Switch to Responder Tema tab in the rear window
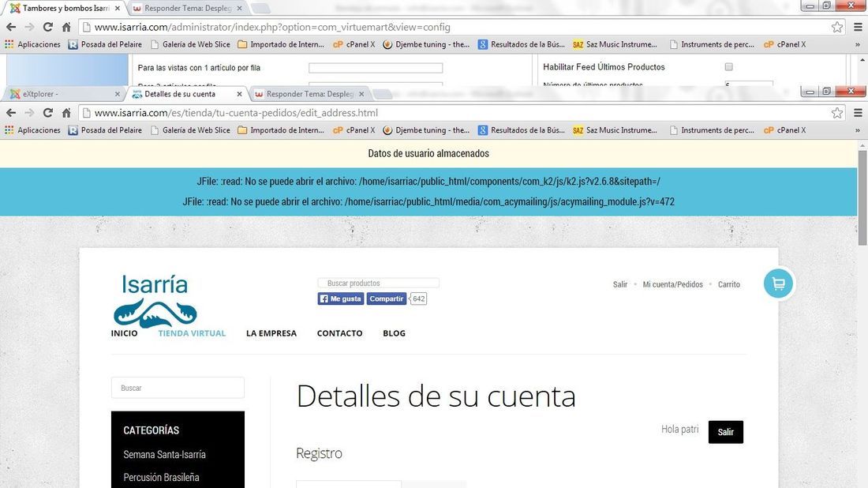 (185, 9)
